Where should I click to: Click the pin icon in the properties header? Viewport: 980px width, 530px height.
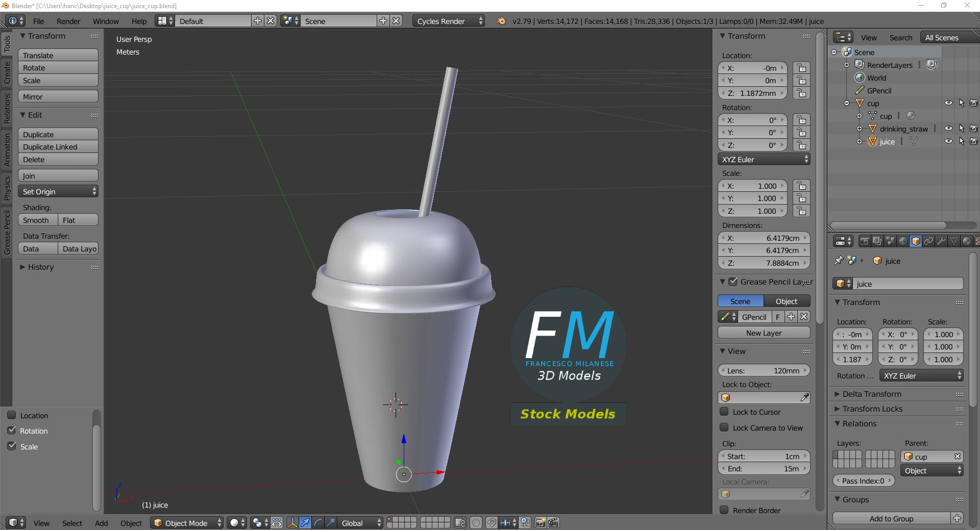(838, 261)
